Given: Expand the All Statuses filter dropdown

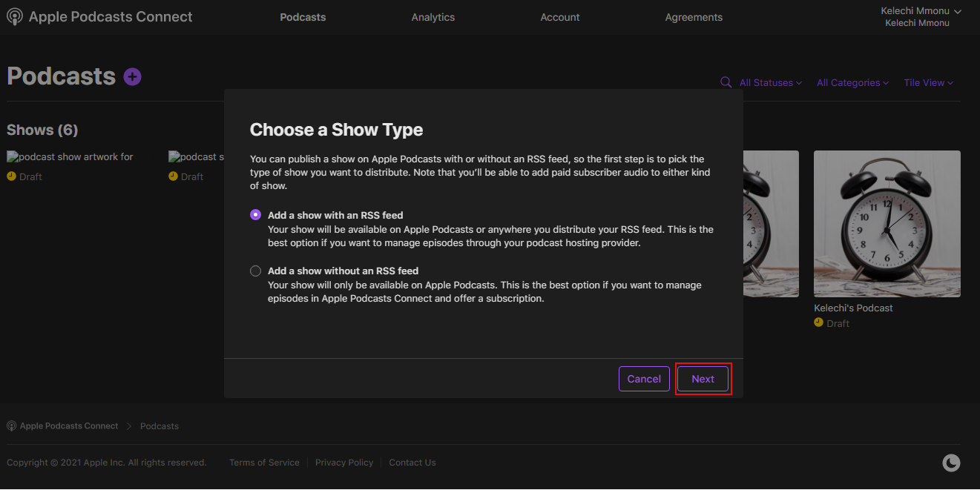Looking at the screenshot, I should coord(771,83).
